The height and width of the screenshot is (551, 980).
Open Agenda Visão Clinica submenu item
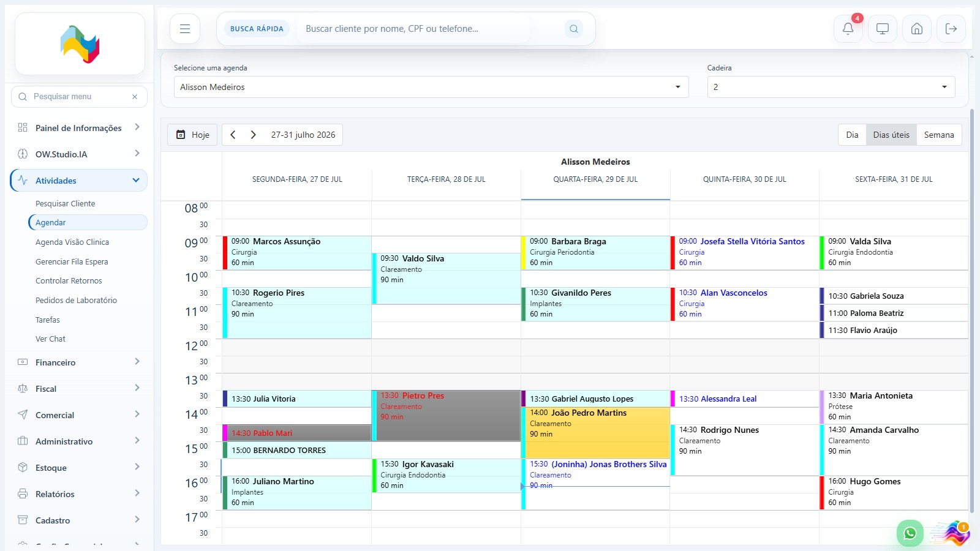pos(72,242)
